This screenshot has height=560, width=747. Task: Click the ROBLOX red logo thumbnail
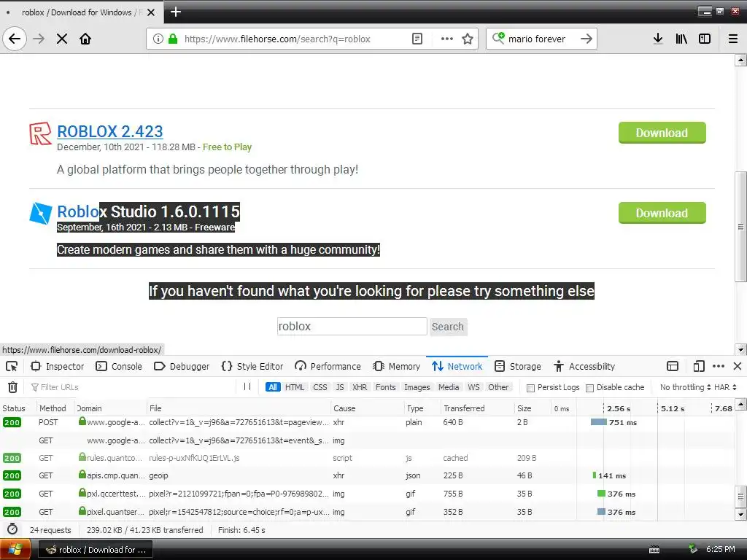coord(41,133)
